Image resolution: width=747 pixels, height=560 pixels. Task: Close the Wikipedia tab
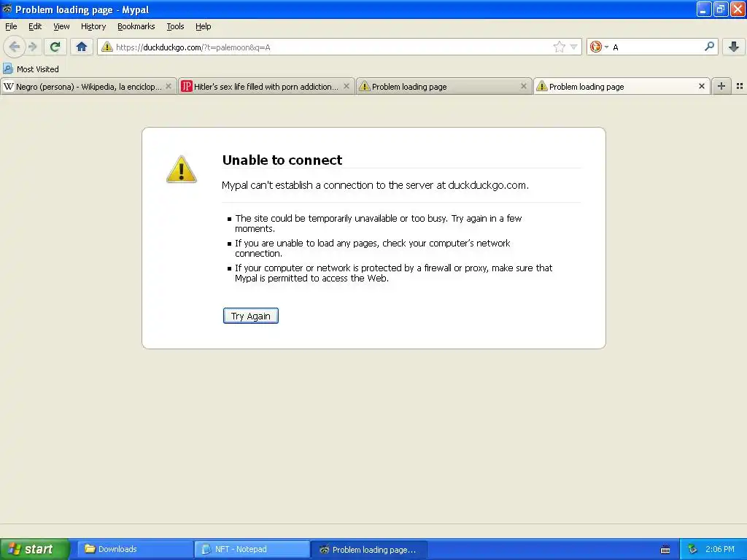[x=169, y=86]
